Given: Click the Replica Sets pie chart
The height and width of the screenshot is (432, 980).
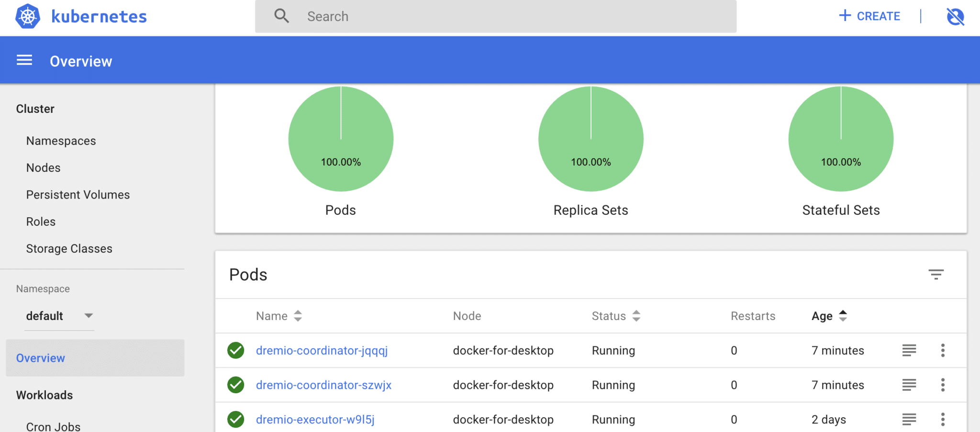Looking at the screenshot, I should point(590,138).
